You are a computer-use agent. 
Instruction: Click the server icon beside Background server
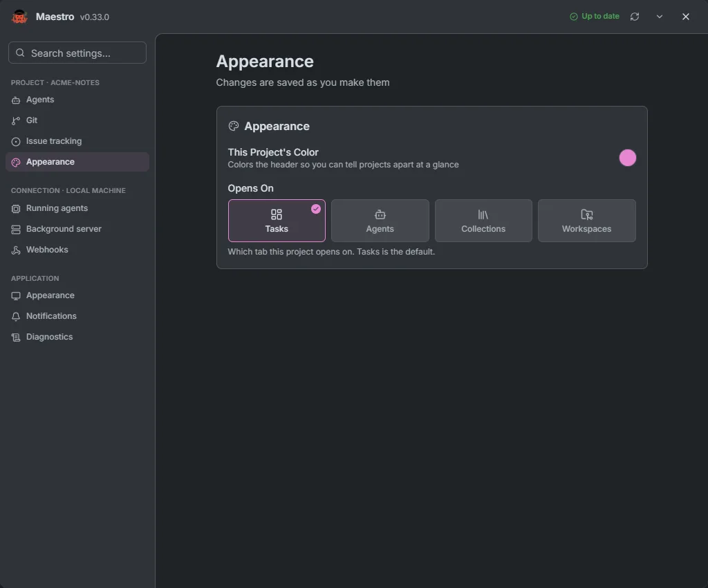click(16, 230)
